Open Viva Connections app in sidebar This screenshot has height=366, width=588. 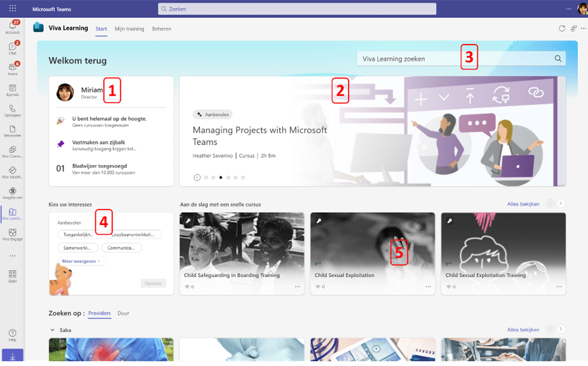pyautogui.click(x=13, y=152)
